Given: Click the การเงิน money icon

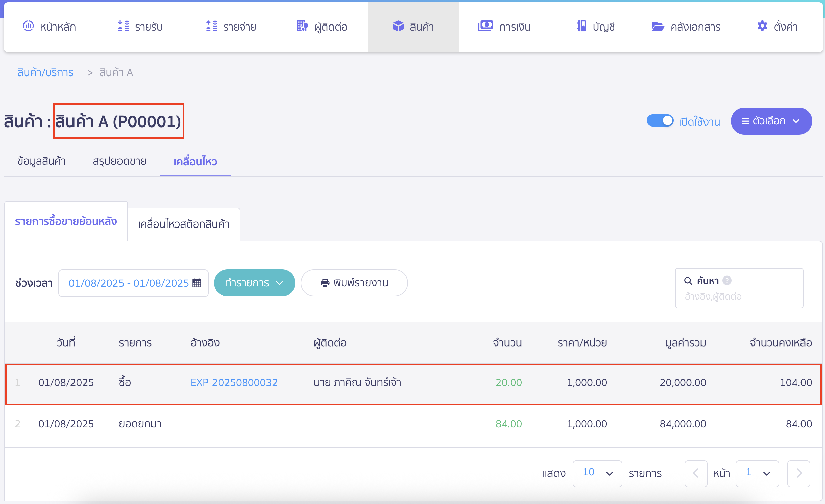Looking at the screenshot, I should (x=485, y=26).
